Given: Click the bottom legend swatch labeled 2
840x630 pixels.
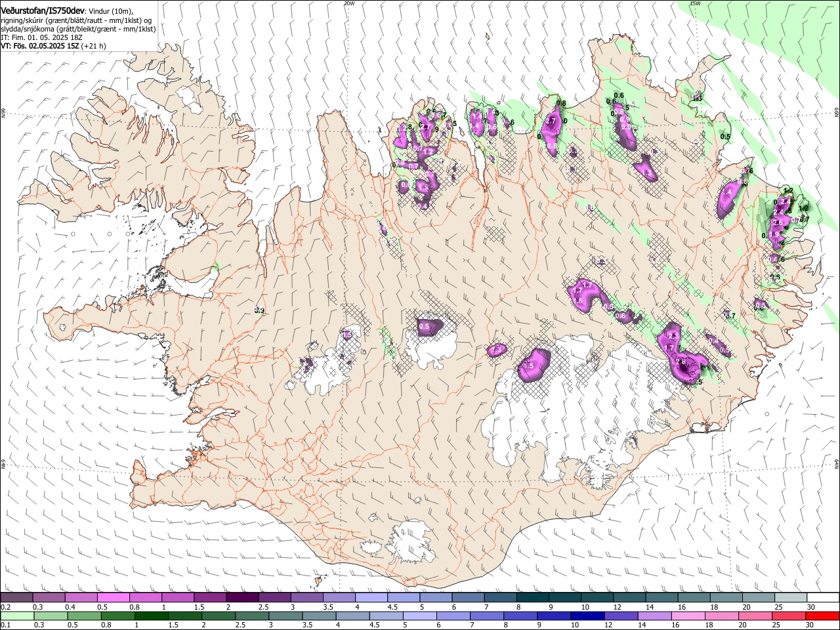Looking at the screenshot, I should 218,616.
